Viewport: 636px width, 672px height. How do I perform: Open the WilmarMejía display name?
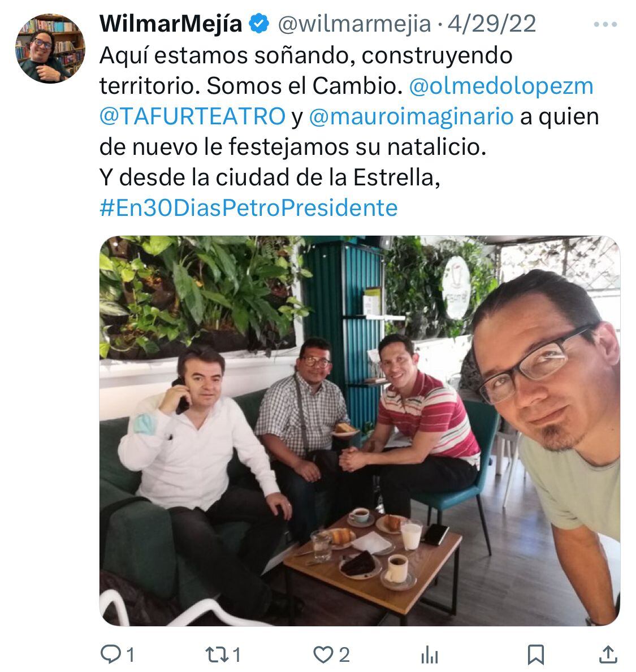171,24
